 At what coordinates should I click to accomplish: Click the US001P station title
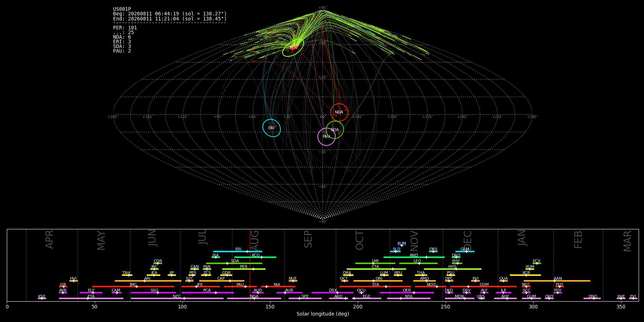[x=122, y=9]
